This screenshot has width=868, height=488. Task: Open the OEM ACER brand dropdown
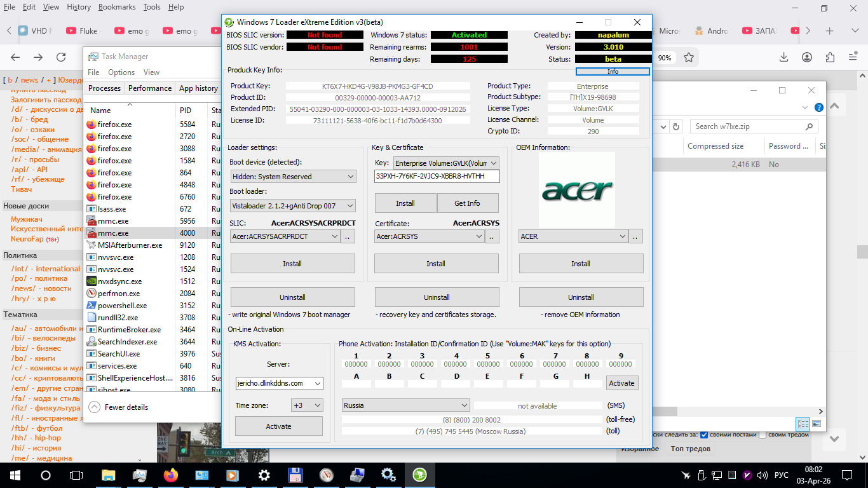[573, 236]
